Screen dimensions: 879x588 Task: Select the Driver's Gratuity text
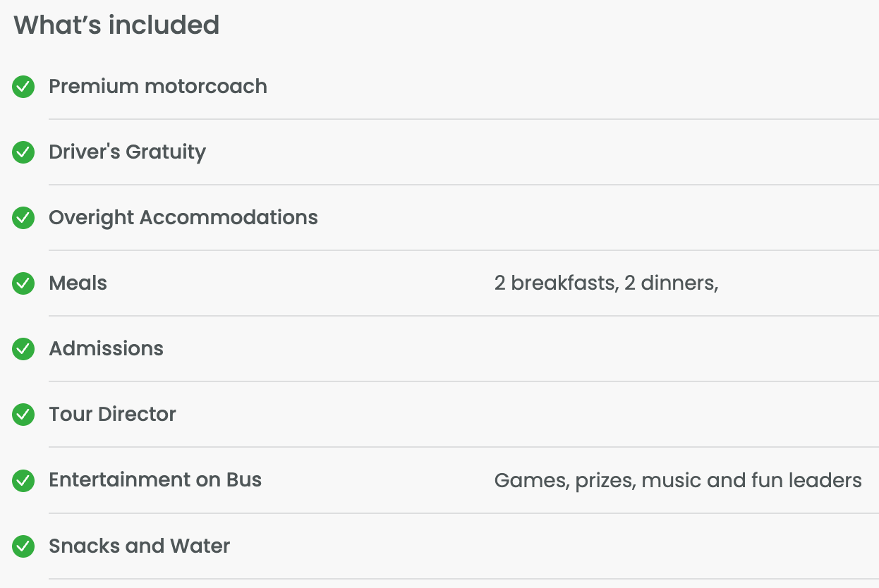click(127, 152)
